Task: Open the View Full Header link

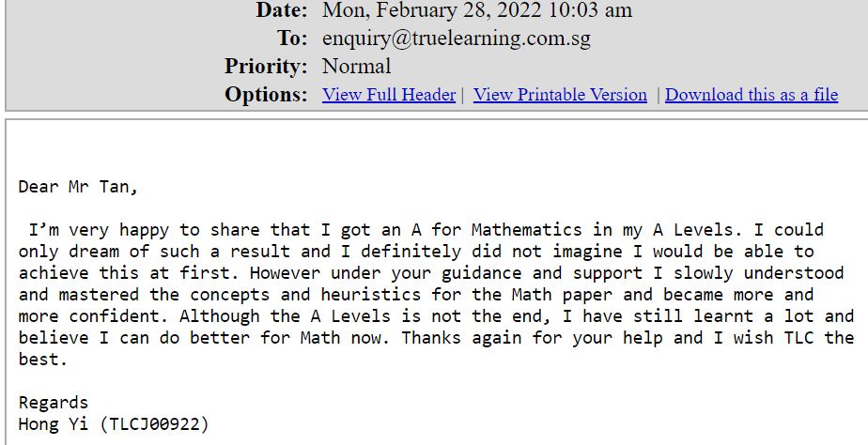Action: tap(389, 95)
